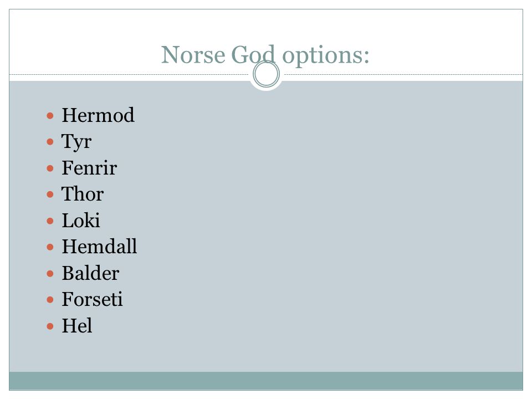Image resolution: width=532 pixels, height=399 pixels.
Task: Select the 'Forseti' bullet item
Action: tap(92, 299)
